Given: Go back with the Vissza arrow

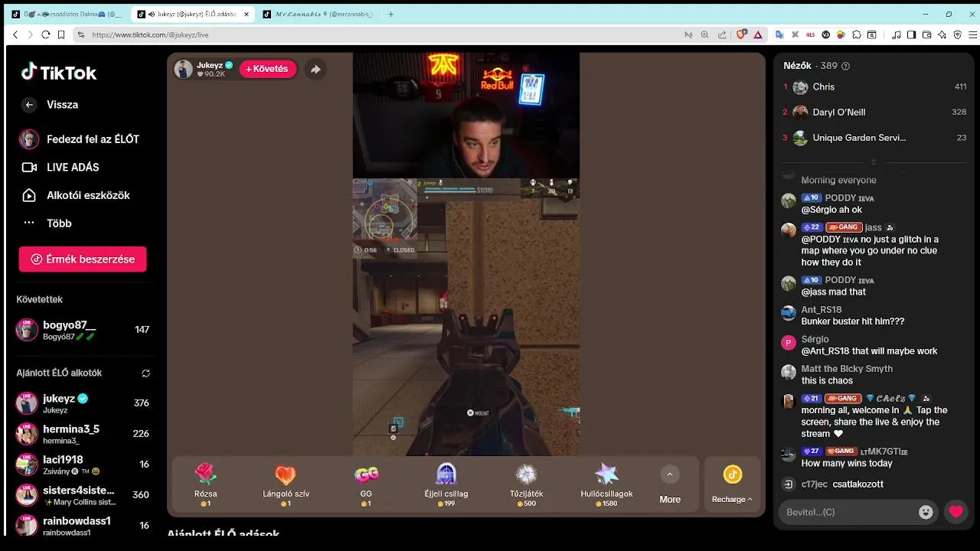Looking at the screenshot, I should [x=29, y=105].
